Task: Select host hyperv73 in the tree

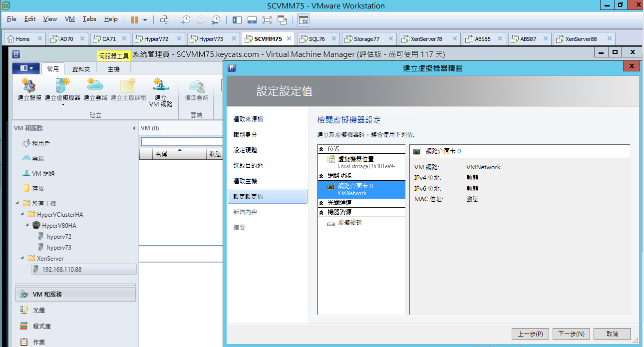Action: (x=59, y=247)
